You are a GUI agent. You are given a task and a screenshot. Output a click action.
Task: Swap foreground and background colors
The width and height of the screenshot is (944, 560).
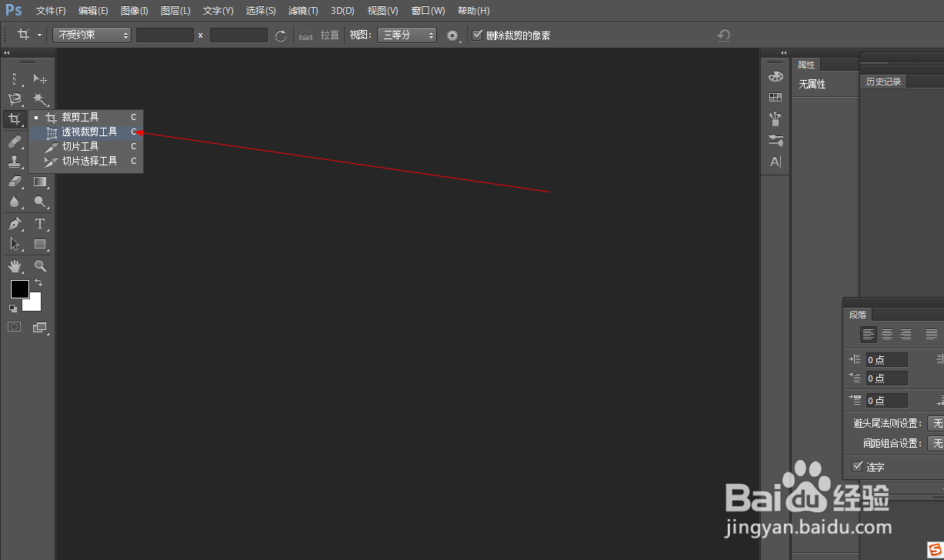(x=38, y=283)
